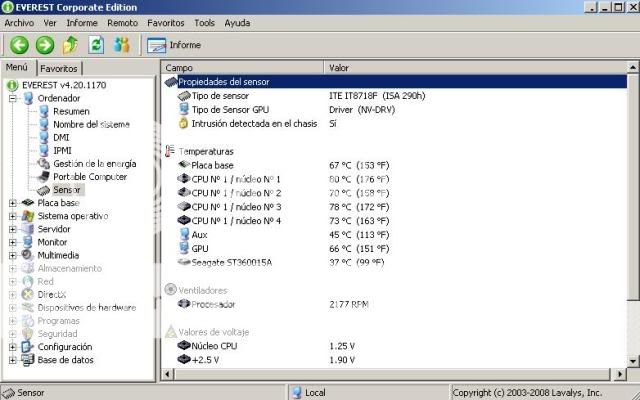The width and height of the screenshot is (640, 400).
Task: Click the vertical scrollbar down arrow
Action: click(x=633, y=361)
